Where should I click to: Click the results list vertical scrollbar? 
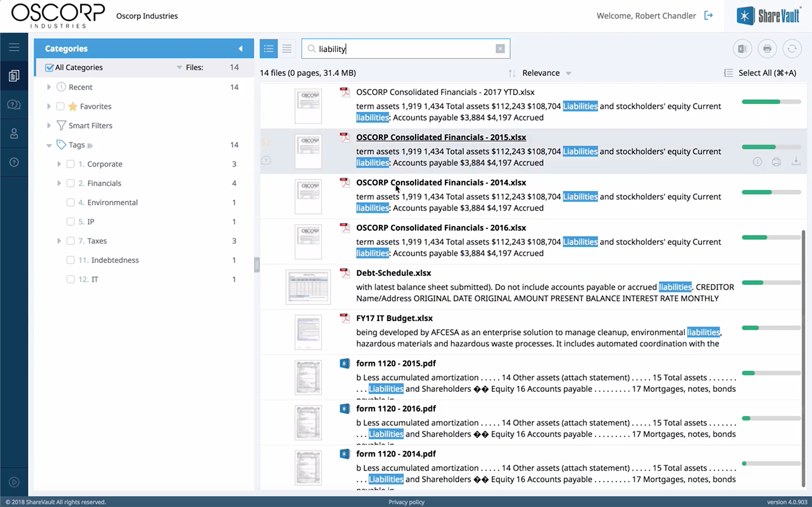click(x=804, y=358)
